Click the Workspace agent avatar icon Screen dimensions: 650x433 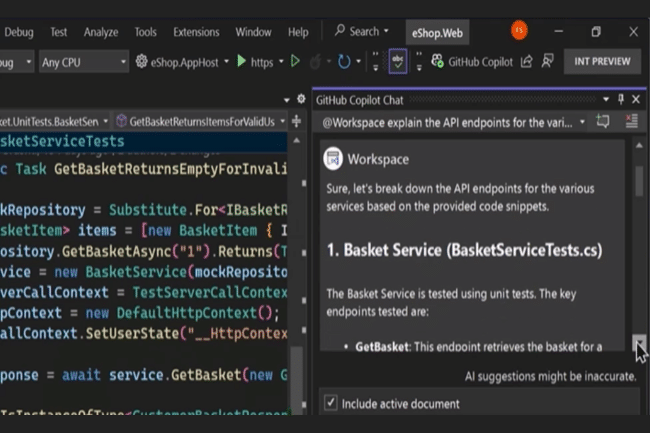(333, 159)
